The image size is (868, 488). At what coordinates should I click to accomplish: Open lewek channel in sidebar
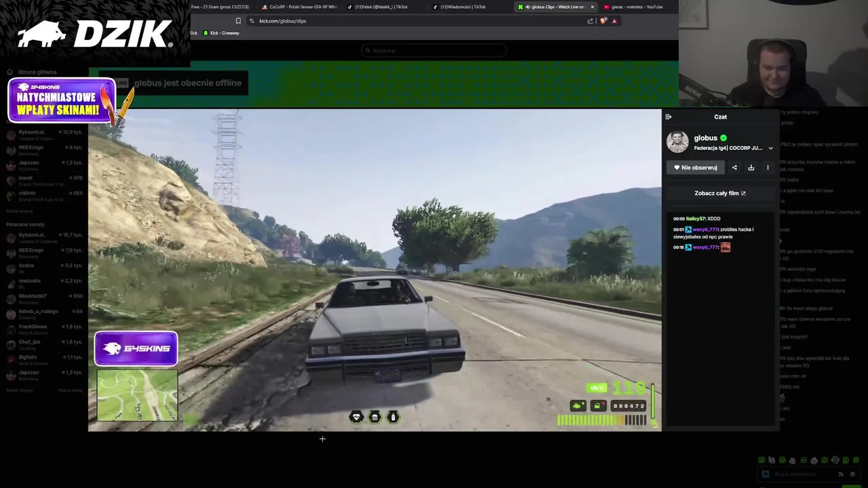click(44, 180)
